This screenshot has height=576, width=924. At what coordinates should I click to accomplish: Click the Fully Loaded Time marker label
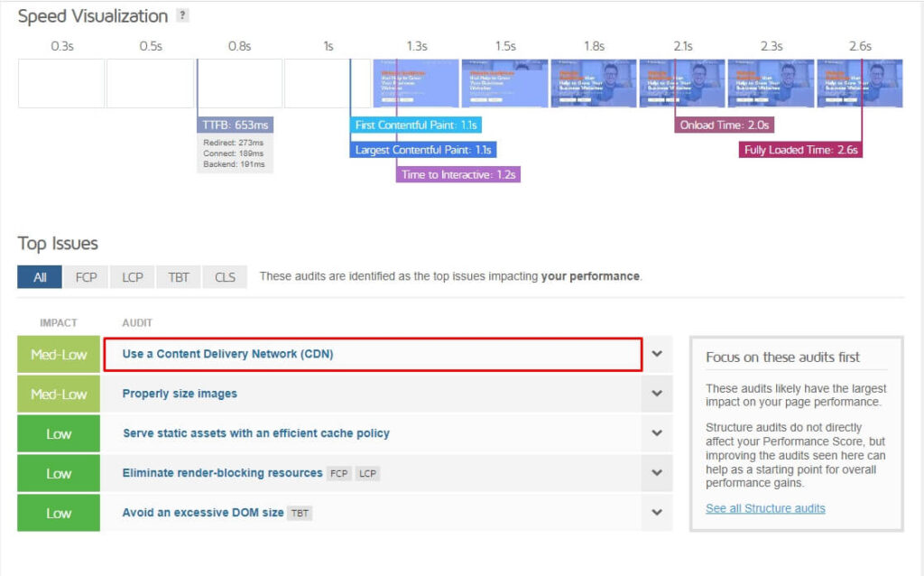pyautogui.click(x=800, y=150)
